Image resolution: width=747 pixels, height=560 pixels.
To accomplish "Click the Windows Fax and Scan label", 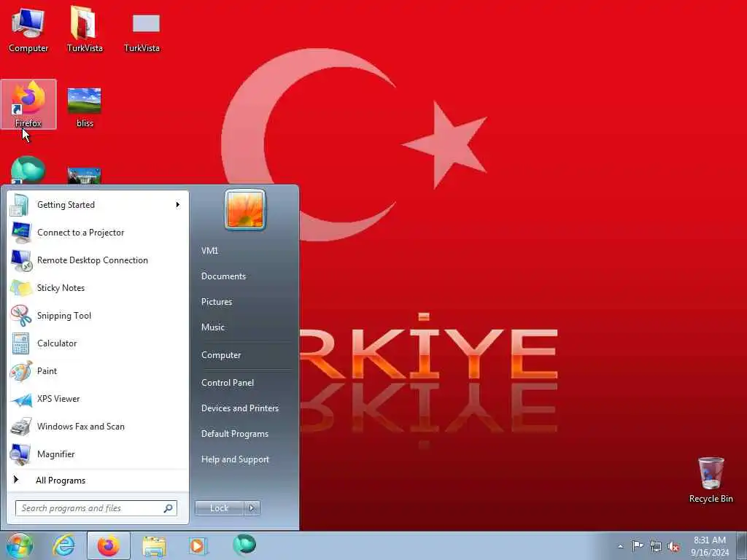I will click(x=81, y=427).
